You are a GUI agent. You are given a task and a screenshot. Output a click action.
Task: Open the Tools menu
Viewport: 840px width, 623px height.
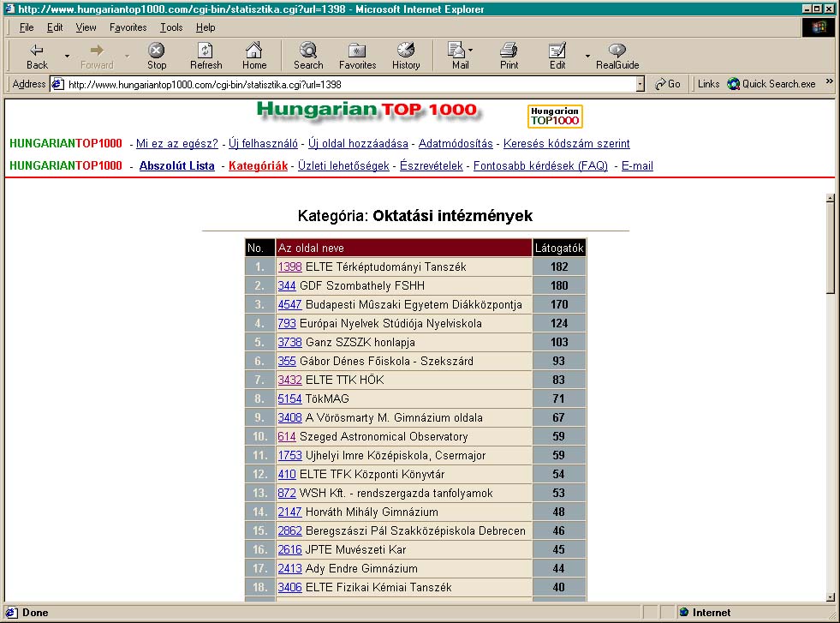point(171,27)
